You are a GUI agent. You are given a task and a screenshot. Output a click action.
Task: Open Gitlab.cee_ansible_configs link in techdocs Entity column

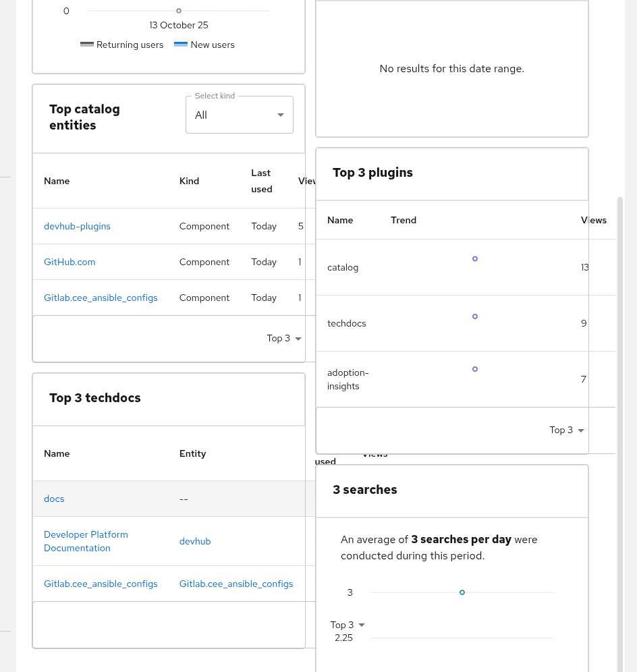[236, 584]
